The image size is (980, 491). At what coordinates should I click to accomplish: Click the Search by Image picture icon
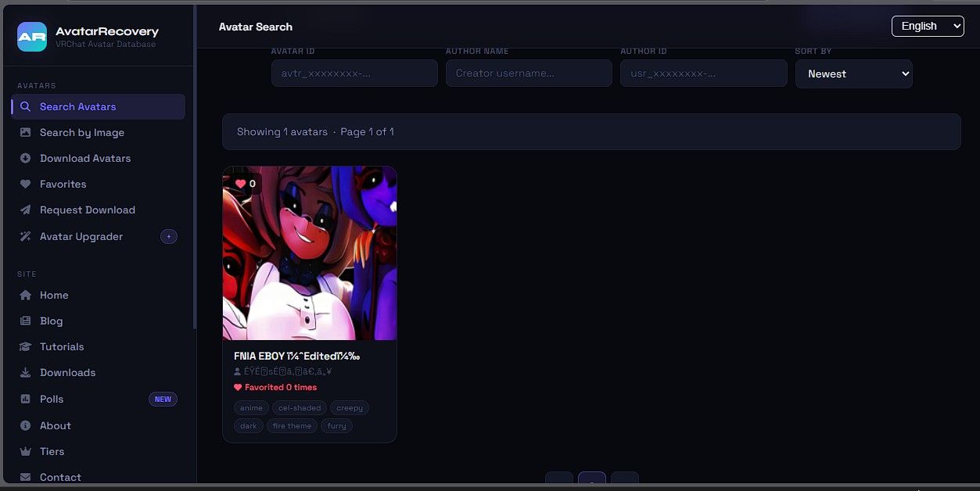25,132
